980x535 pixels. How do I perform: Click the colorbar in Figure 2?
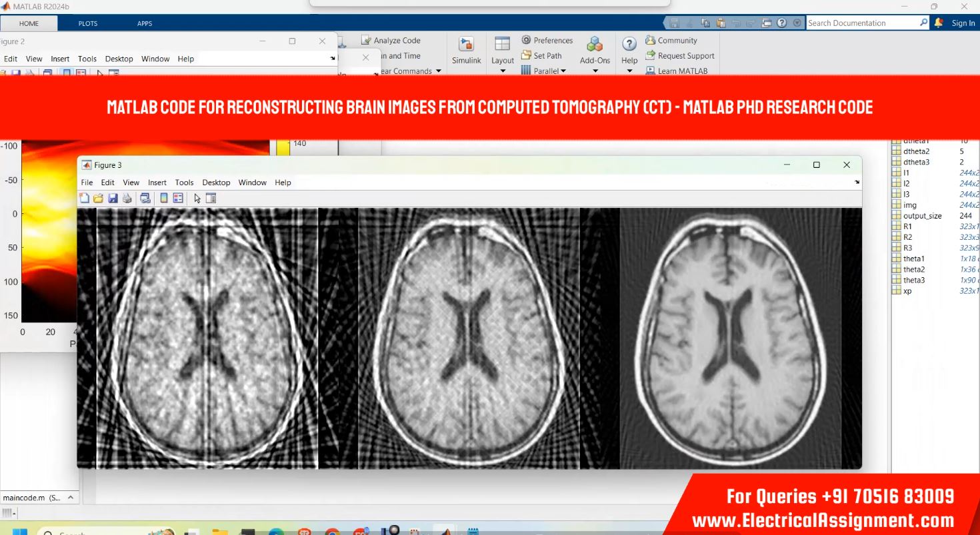click(x=283, y=148)
